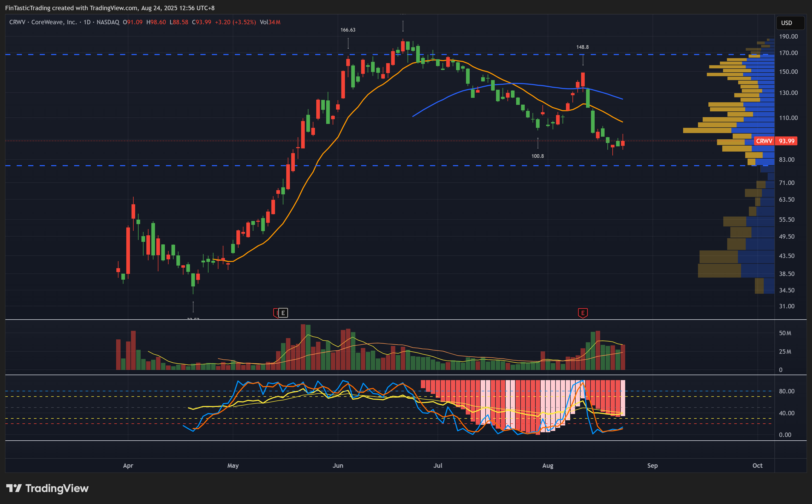Click the NASDAQ exchange label in legend
The width and height of the screenshot is (812, 504).
coord(108,22)
